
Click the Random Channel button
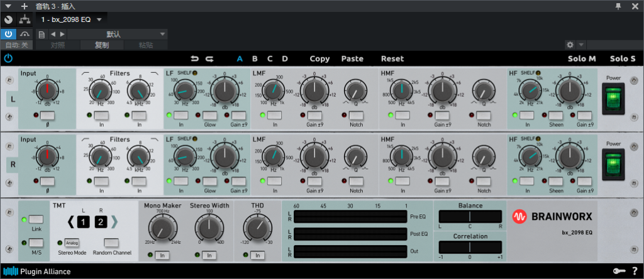(111, 243)
